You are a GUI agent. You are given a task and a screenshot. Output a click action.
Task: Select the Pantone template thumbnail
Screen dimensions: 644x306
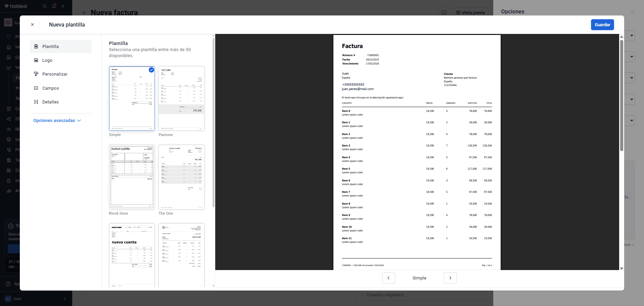tap(181, 98)
